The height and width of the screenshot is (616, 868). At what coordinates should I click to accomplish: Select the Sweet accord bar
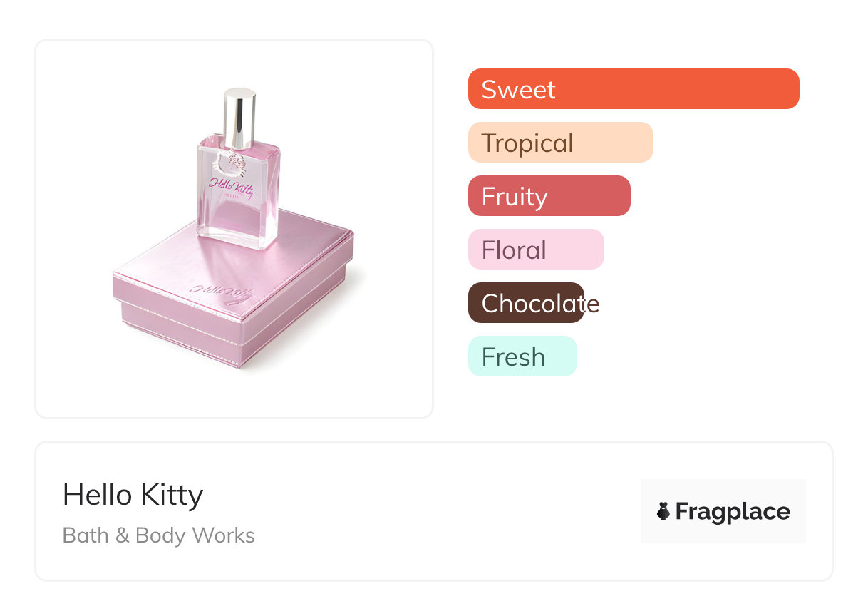pos(633,89)
